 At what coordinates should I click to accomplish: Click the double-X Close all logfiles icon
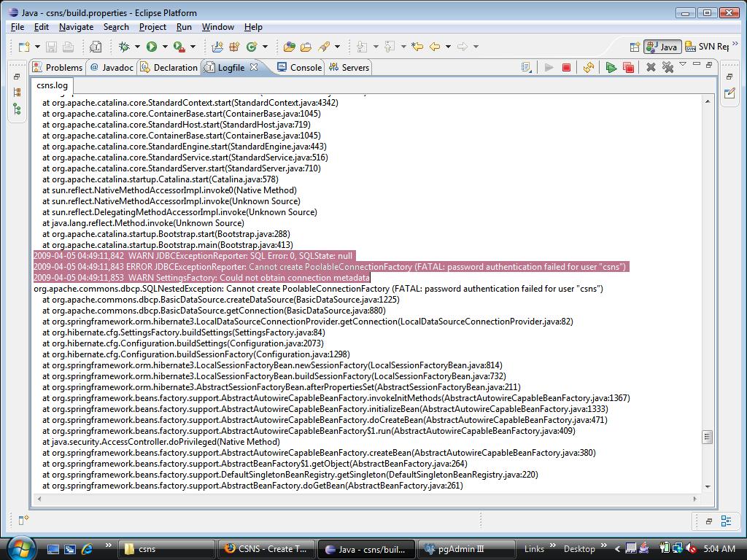[667, 67]
